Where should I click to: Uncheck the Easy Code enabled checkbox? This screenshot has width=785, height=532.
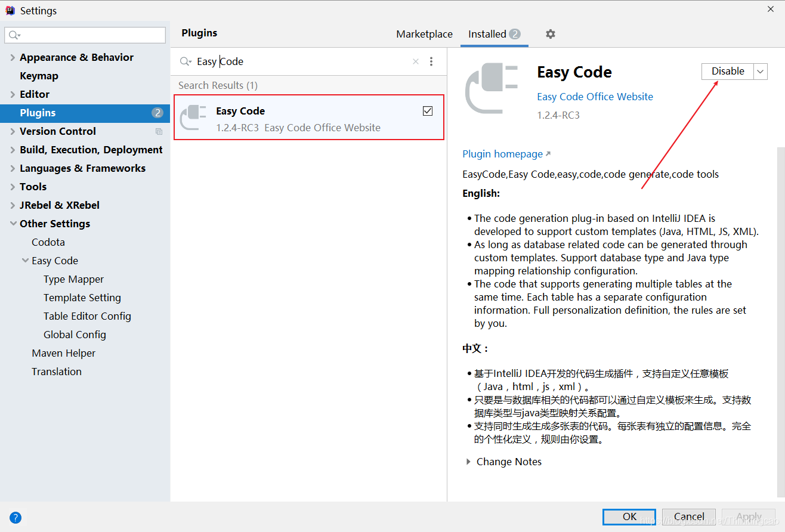428,111
